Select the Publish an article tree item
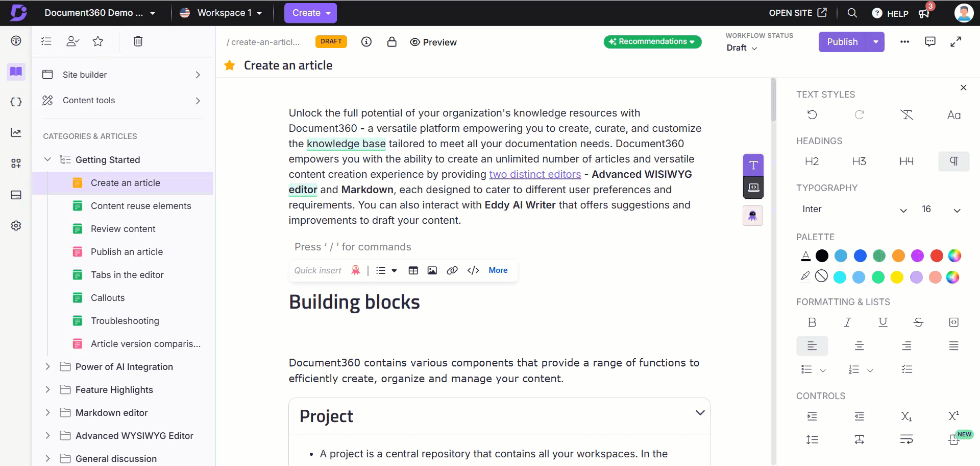Screen dimensions: 980x466 pyautogui.click(x=127, y=252)
